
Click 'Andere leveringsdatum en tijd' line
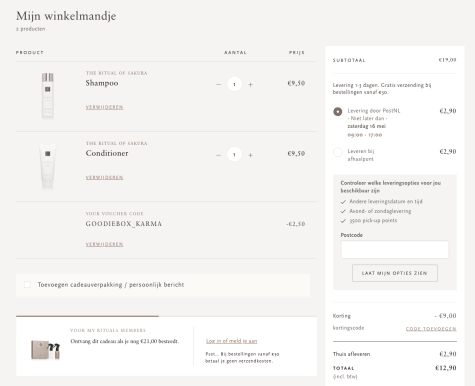pos(382,201)
